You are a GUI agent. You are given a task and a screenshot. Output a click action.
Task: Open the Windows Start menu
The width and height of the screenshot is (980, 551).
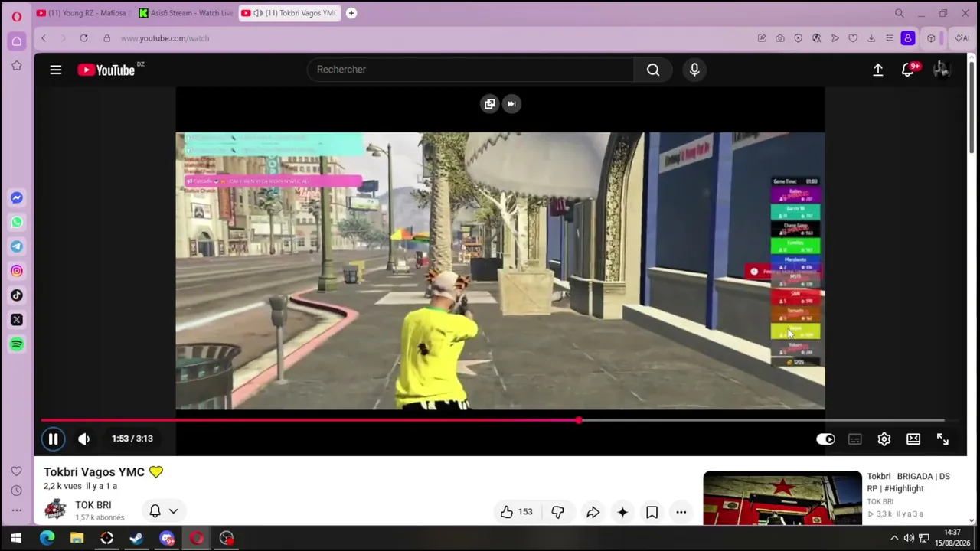(x=15, y=538)
